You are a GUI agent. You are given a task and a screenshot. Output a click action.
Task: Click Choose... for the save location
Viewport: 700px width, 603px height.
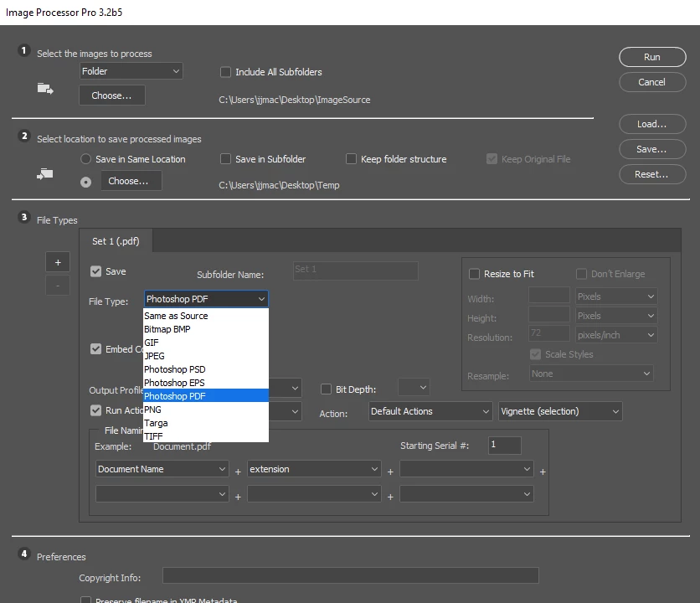(131, 181)
